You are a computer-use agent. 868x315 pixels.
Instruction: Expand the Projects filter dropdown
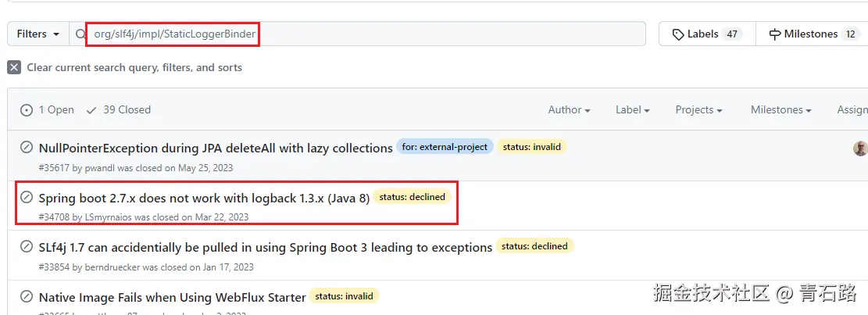698,109
